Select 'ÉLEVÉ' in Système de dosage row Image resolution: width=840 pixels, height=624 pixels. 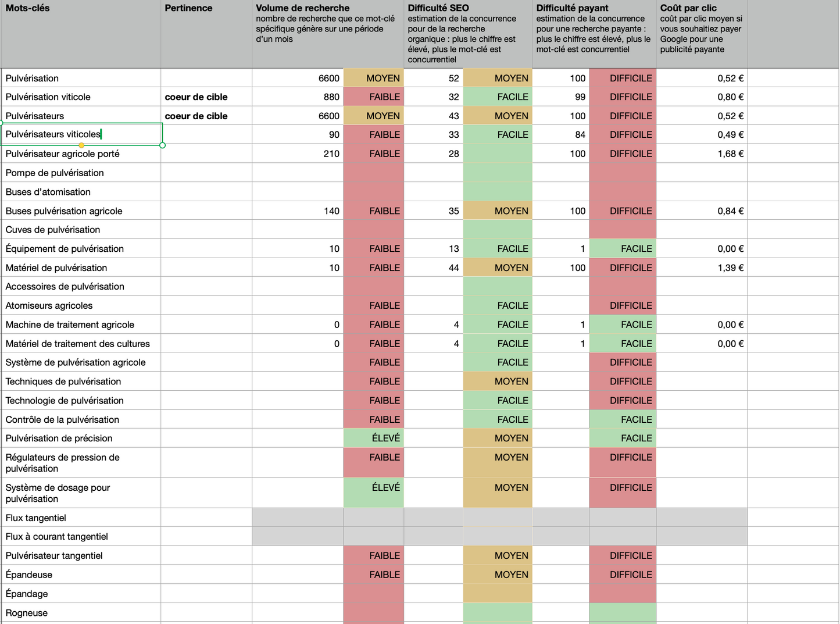(373, 493)
